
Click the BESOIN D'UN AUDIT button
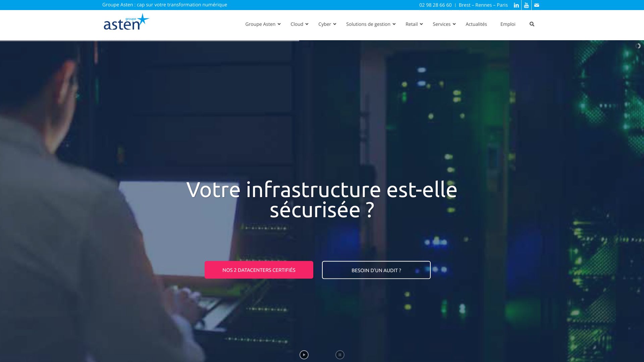pyautogui.click(x=376, y=269)
